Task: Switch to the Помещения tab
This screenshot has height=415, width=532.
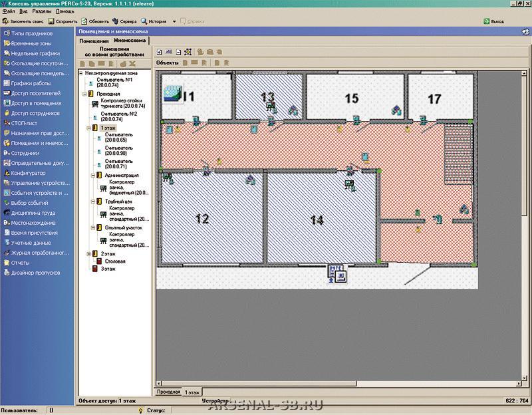Action: tap(93, 41)
